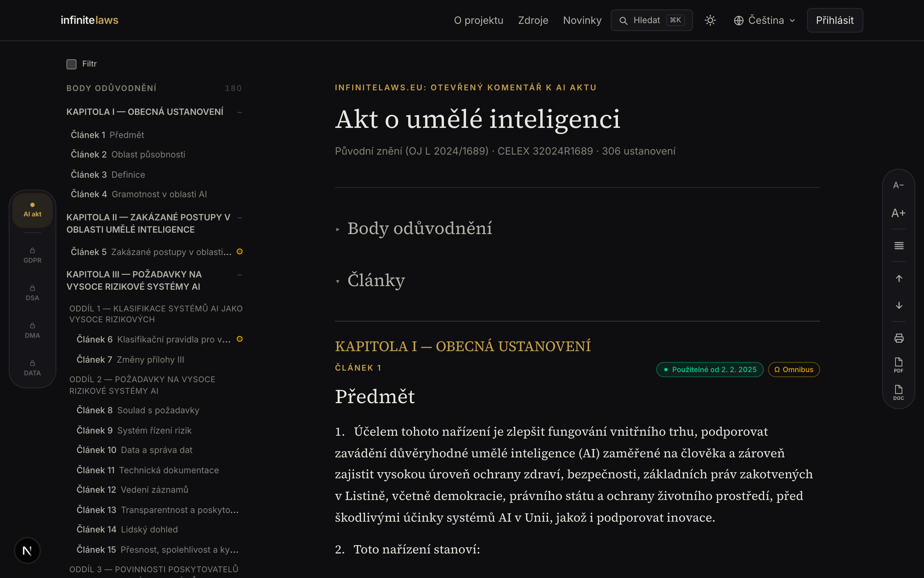Open the O projektu page
Image resolution: width=924 pixels, height=578 pixels.
coord(478,20)
